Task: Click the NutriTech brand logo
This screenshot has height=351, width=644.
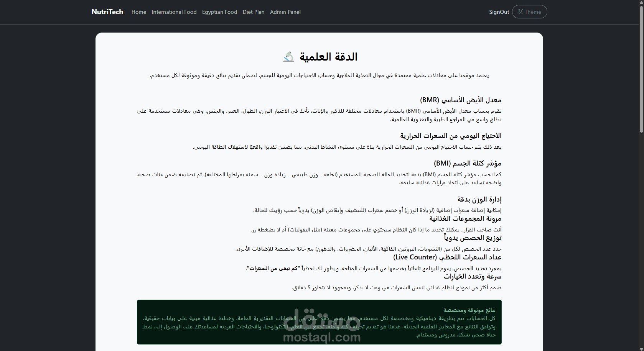Action: 107,12
